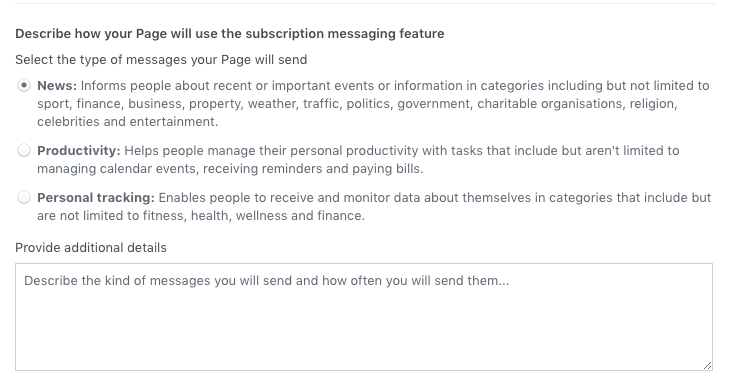
Task: Click the "celebrities and entertainment" description line
Action: pos(128,122)
